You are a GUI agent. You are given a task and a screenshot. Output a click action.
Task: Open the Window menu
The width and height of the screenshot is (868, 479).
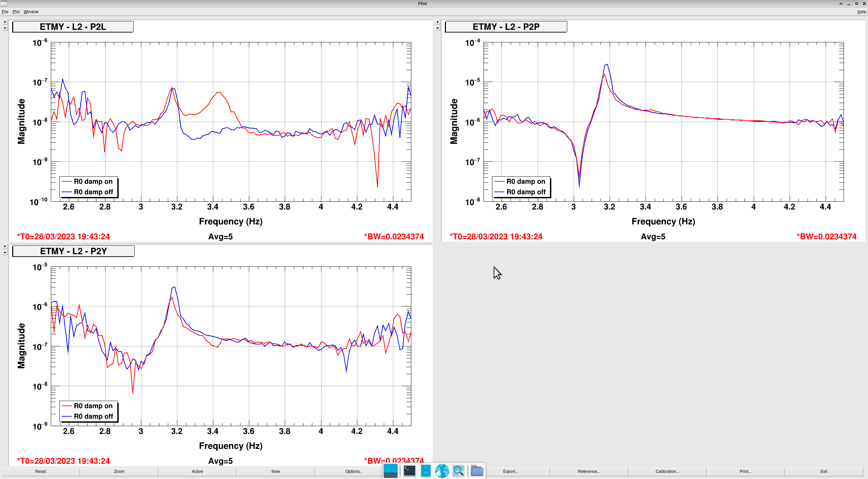pos(31,12)
